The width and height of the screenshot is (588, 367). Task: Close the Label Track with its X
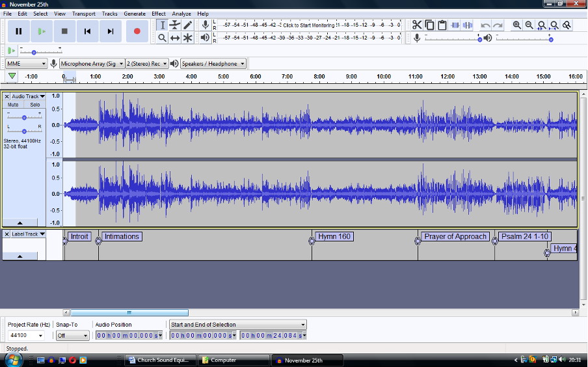click(7, 234)
